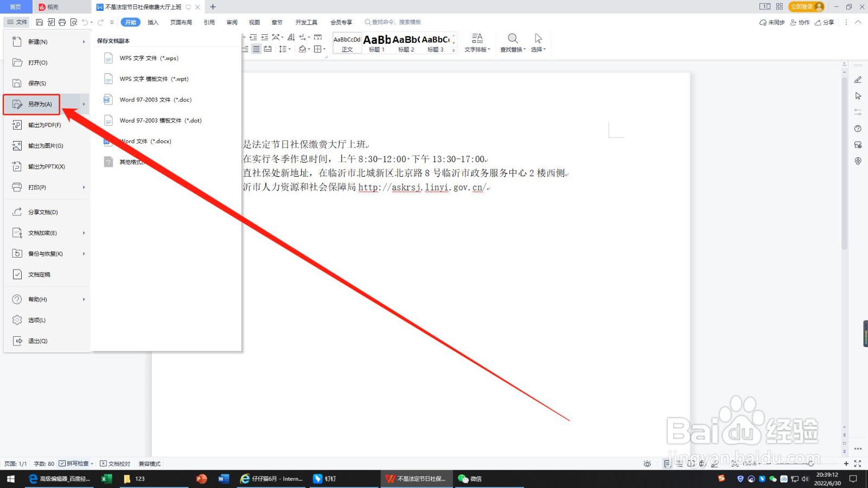The image size is (868, 488).
Task: Choose 输出为图片(G) in the file menu
Action: [47, 146]
